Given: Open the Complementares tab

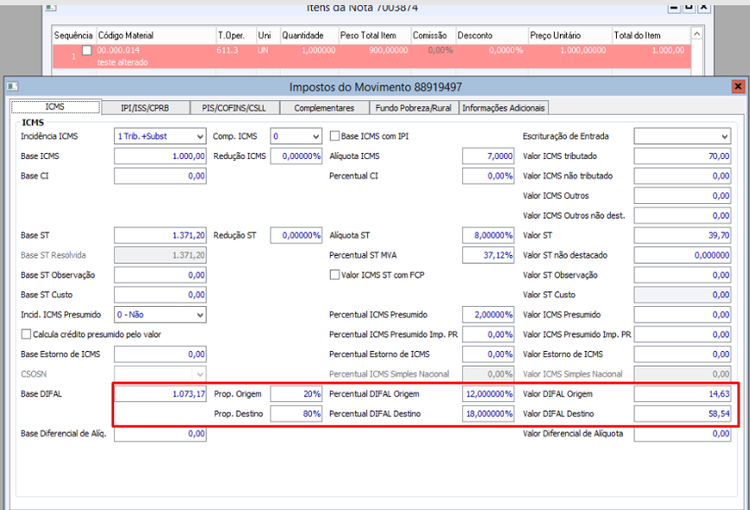Looking at the screenshot, I should pyautogui.click(x=324, y=108).
